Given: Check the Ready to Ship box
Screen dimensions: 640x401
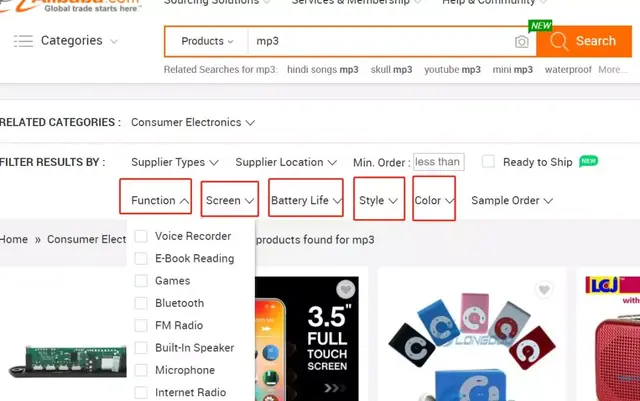Looking at the screenshot, I should (488, 161).
